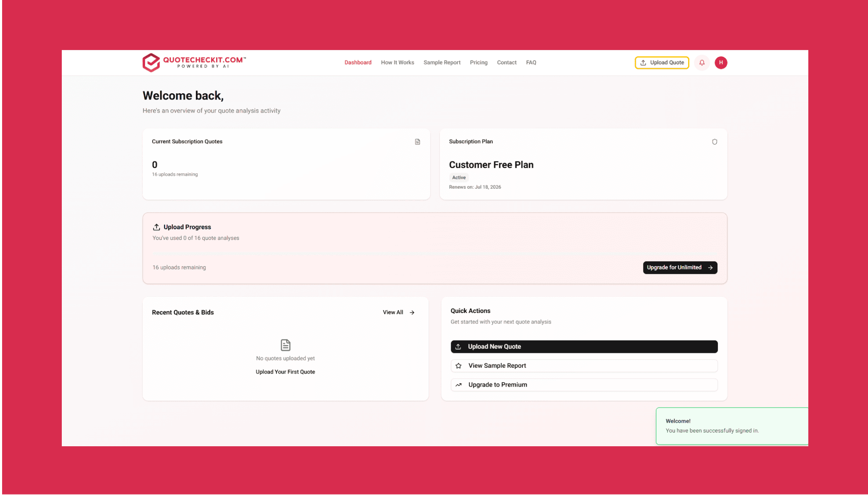Click Upload Your First Quote
The height and width of the screenshot is (495, 868).
tap(285, 372)
